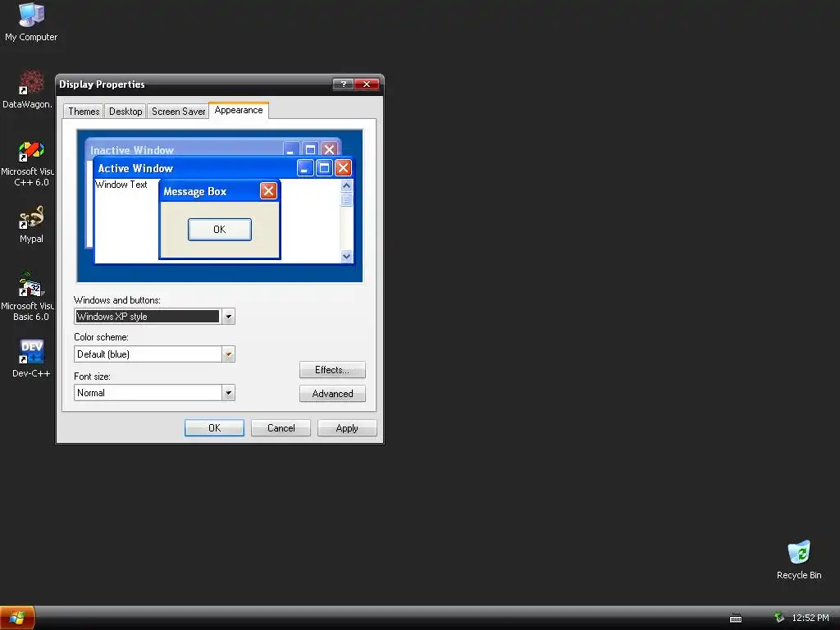Screen dimensions: 840x630
Task: Click the help question mark button in Display Properties
Action: (343, 84)
